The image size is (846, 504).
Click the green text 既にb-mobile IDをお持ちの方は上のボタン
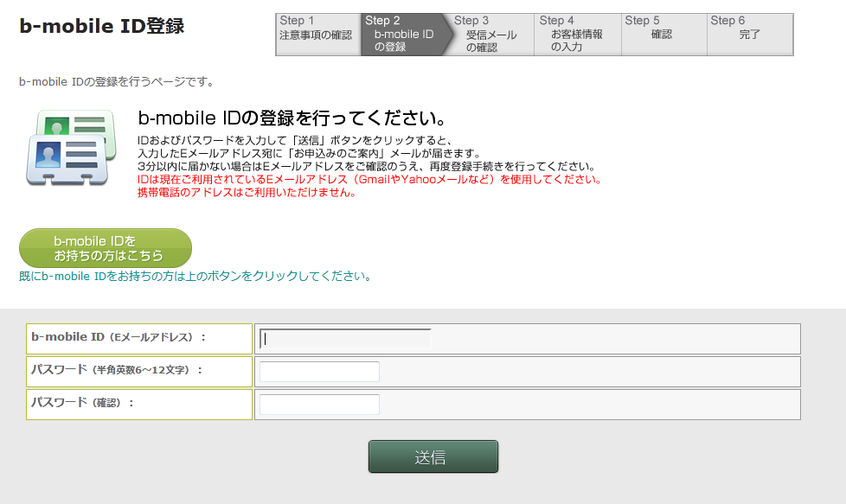[x=195, y=277]
